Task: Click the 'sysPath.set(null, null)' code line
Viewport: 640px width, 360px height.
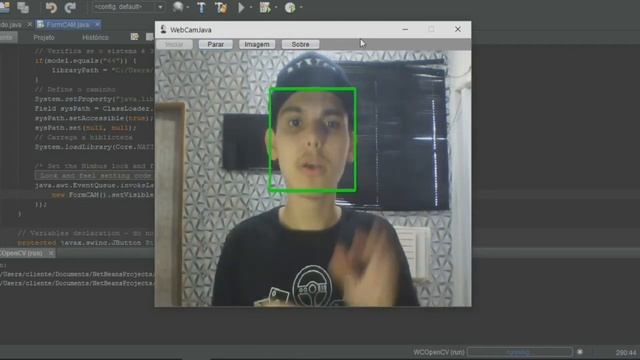Action: click(x=86, y=128)
